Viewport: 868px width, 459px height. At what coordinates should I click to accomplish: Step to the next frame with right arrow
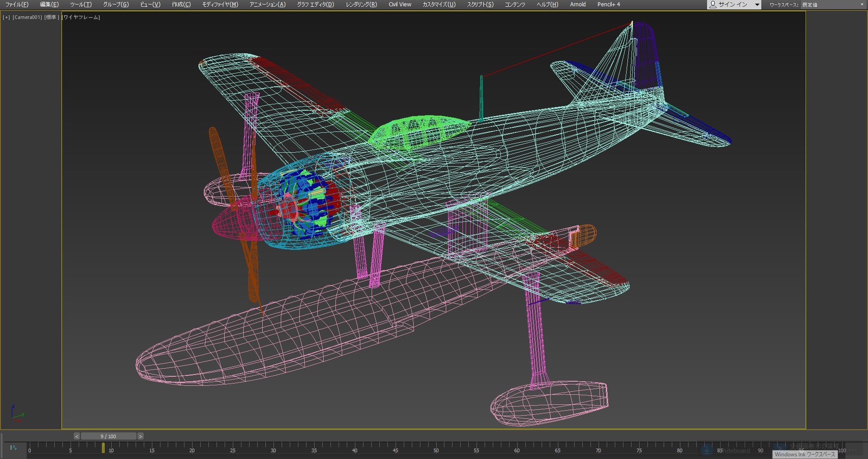click(x=141, y=436)
